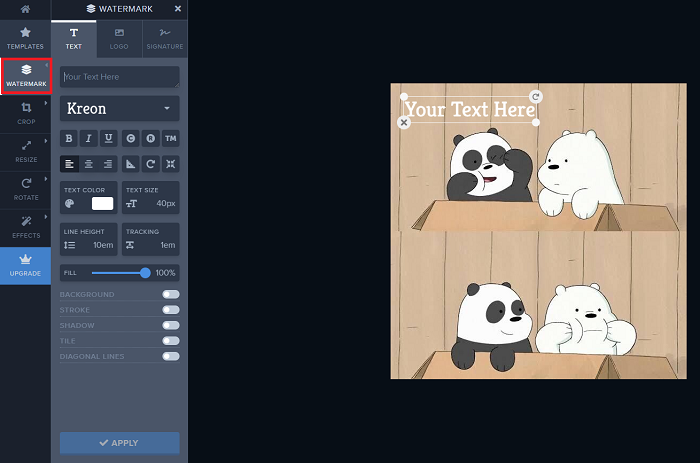Click the line height icon
The width and height of the screenshot is (700, 463).
tap(70, 245)
